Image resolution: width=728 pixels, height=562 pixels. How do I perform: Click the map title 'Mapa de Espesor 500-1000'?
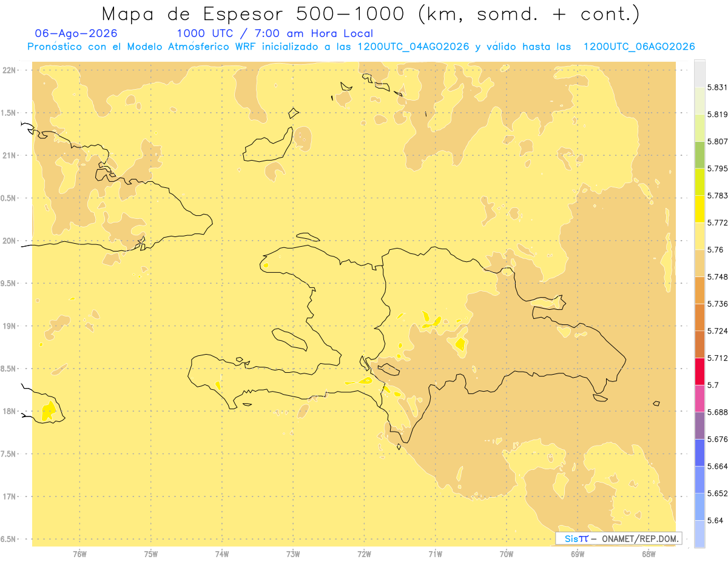click(255, 14)
